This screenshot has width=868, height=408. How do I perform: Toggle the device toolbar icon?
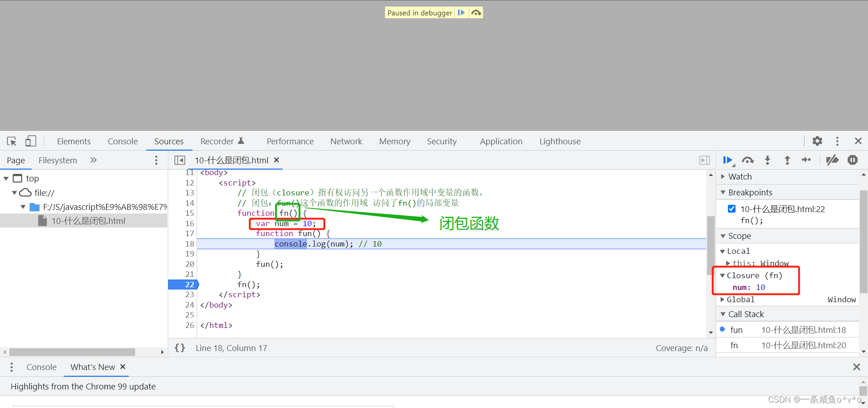(x=30, y=141)
